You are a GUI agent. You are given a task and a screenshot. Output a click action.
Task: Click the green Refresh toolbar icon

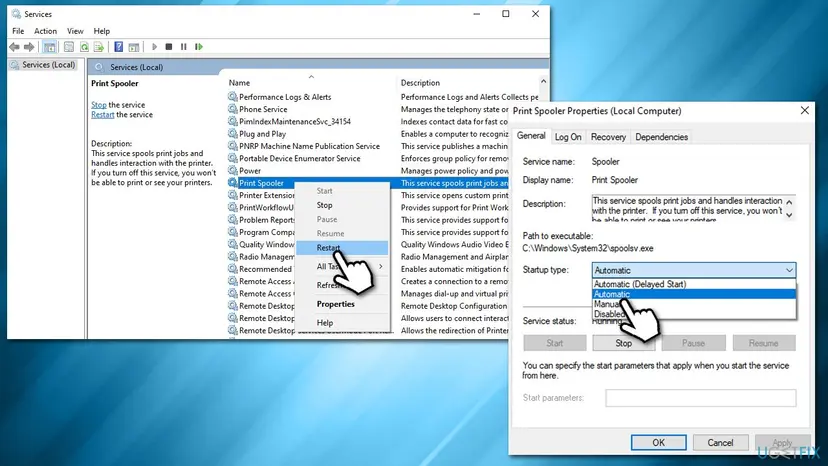click(84, 47)
